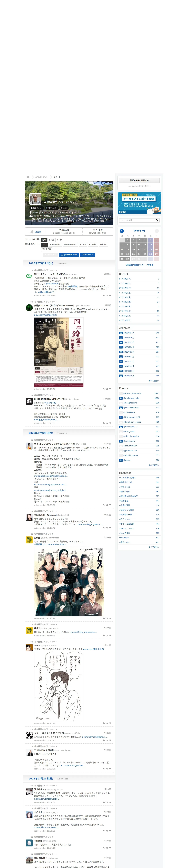Expand Archives with すべて表示
Image resolution: width=186 pixels, height=868 pixels.
154,380
